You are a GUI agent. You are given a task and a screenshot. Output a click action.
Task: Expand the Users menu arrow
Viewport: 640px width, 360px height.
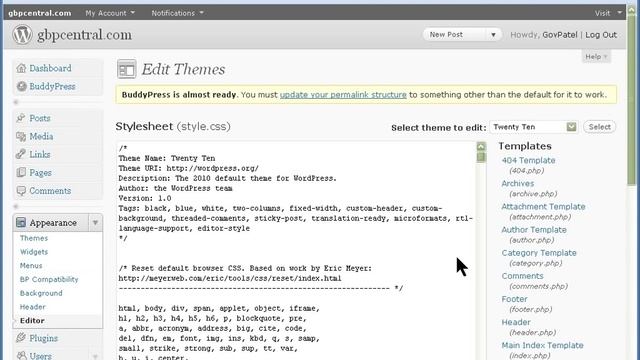coord(95,356)
